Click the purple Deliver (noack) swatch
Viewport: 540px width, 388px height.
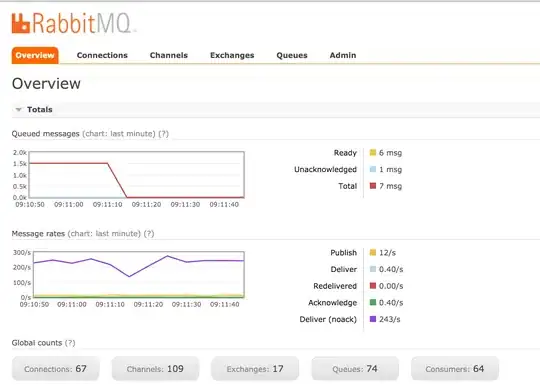point(373,319)
